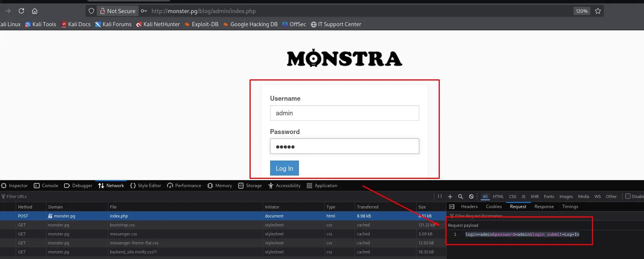This screenshot has width=644, height=259.
Task: Click the 120% zoom level indicator
Action: tap(581, 11)
